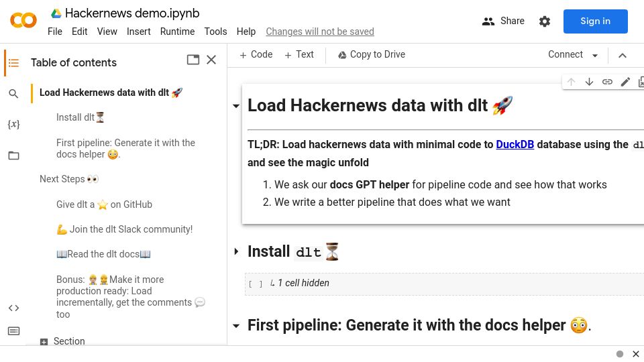Open the Runtime menu
Viewport: 644px width, 362px height.
[x=177, y=32]
